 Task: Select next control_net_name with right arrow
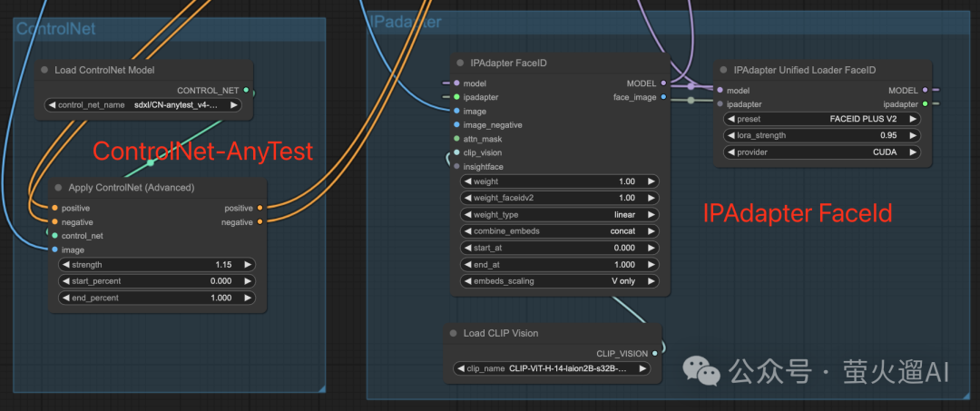(234, 105)
